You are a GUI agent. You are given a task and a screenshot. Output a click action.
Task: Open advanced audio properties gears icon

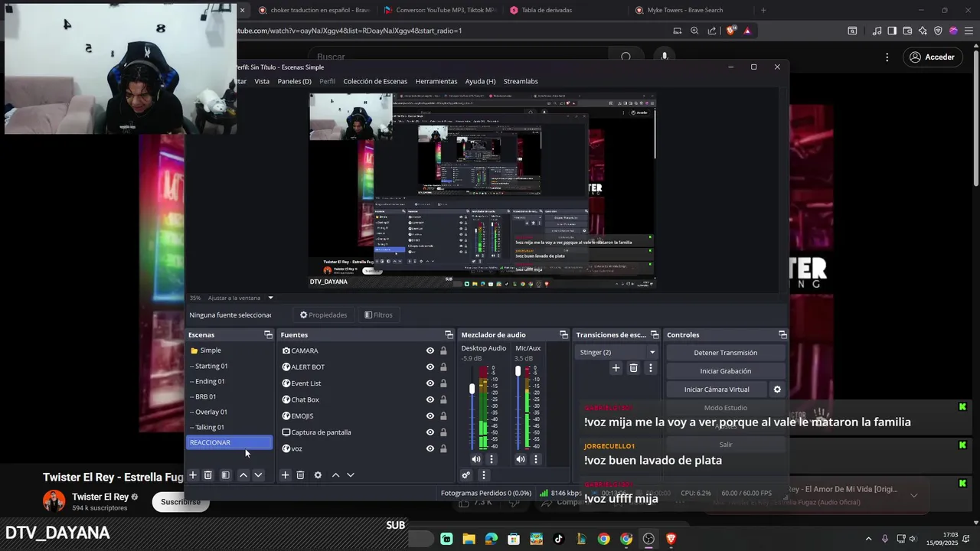tap(466, 475)
